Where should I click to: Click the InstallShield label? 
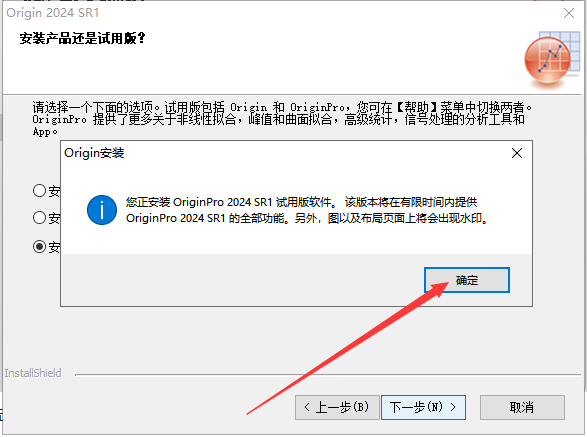33,373
